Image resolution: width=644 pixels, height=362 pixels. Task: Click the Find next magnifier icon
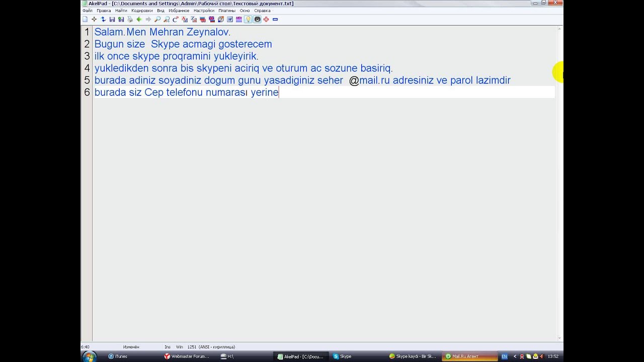tap(167, 20)
